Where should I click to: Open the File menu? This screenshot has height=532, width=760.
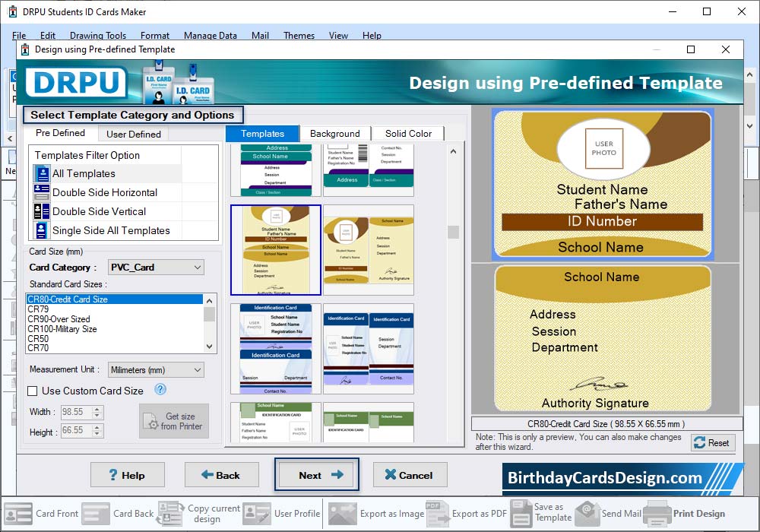tap(19, 36)
